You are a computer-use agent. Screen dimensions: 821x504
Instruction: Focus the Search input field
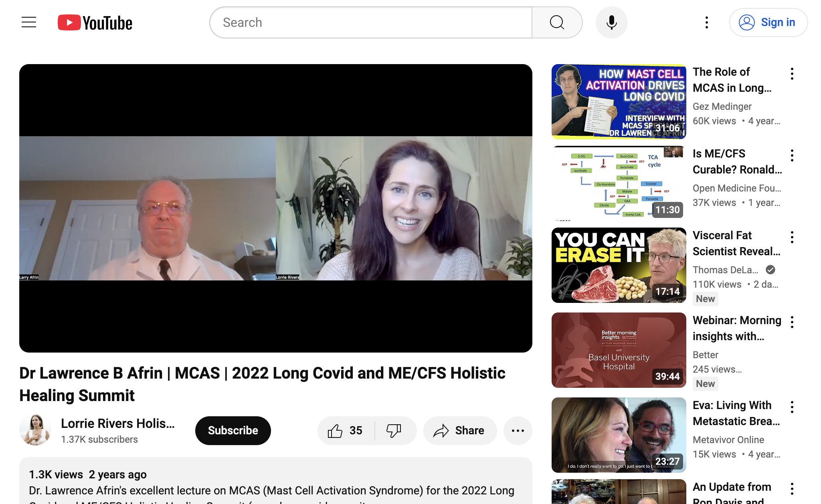coord(371,22)
